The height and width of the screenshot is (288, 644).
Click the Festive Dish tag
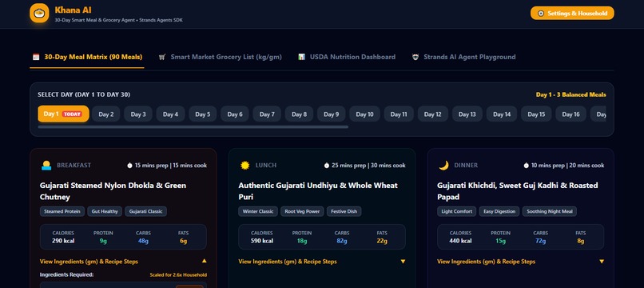click(344, 211)
